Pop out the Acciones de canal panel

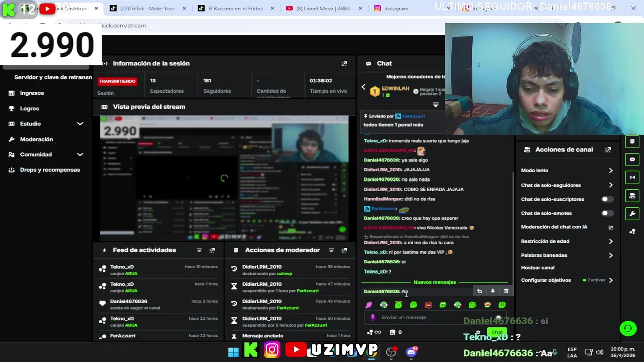tap(608, 150)
